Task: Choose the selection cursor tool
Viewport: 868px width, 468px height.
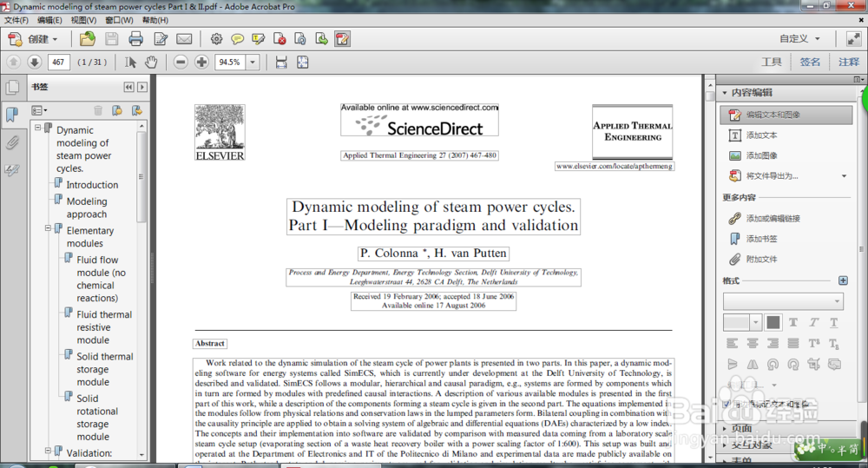Action: point(131,62)
